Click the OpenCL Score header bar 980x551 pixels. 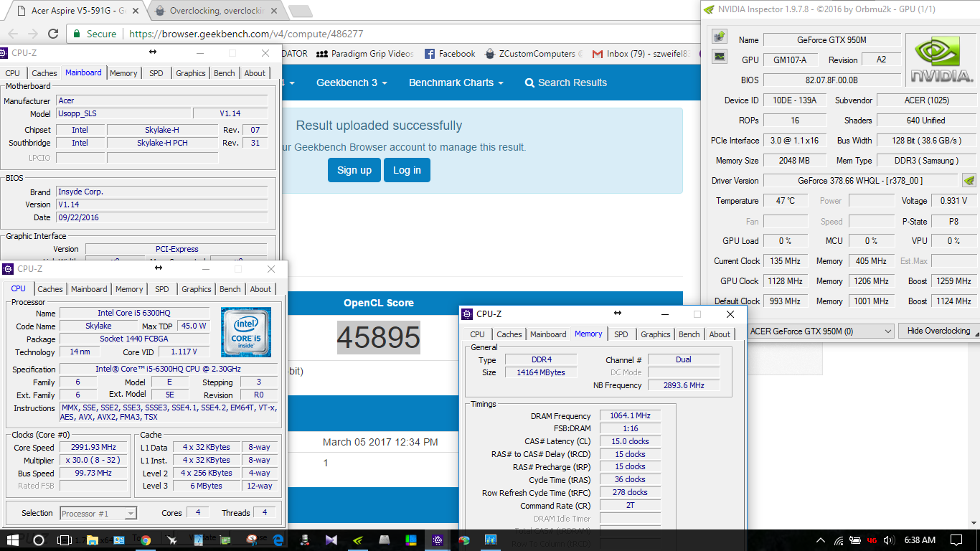click(x=379, y=303)
